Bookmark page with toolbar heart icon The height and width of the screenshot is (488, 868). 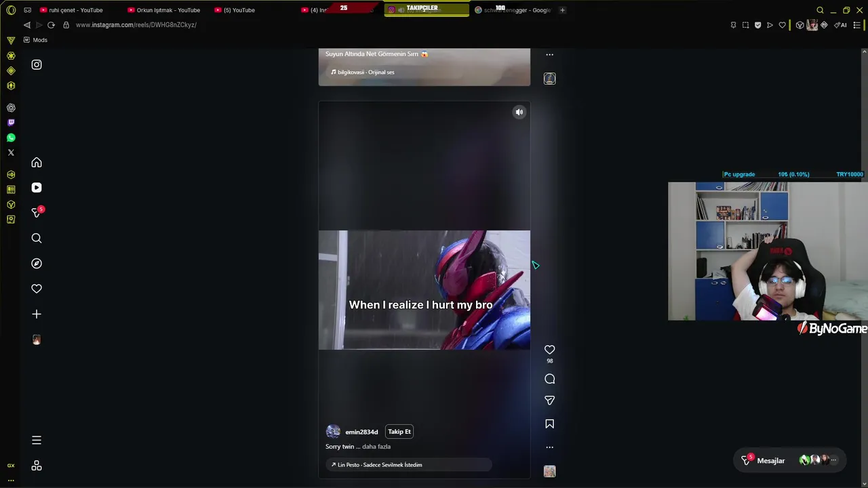pyautogui.click(x=782, y=25)
